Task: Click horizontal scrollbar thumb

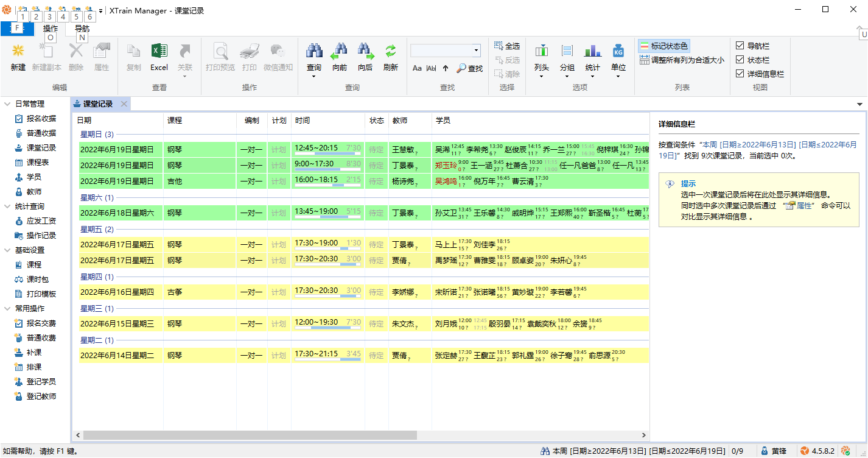Action: pos(250,435)
